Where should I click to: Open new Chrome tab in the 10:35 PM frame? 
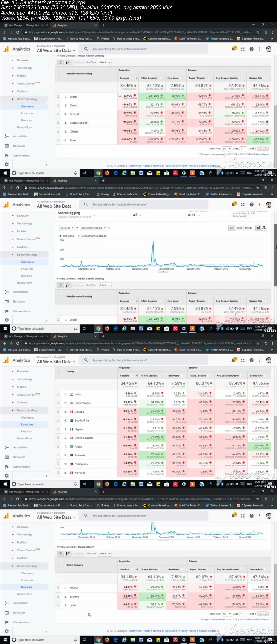click(x=103, y=25)
